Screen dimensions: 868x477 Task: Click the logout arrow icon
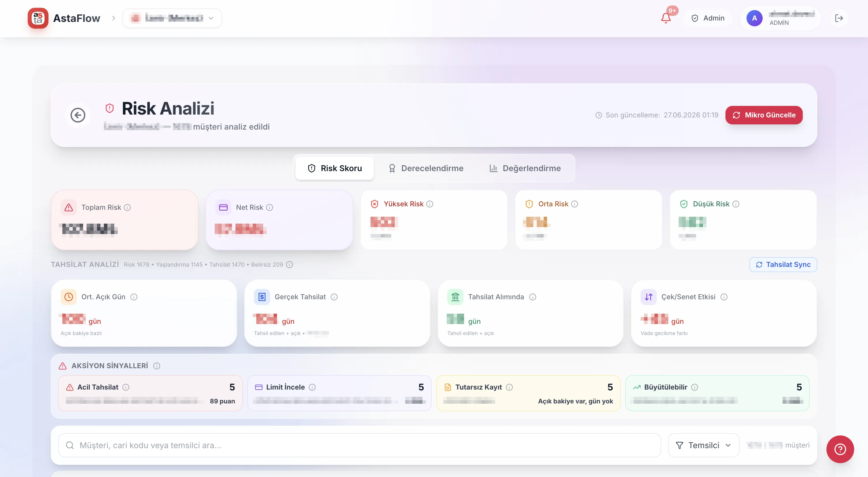pyautogui.click(x=839, y=18)
